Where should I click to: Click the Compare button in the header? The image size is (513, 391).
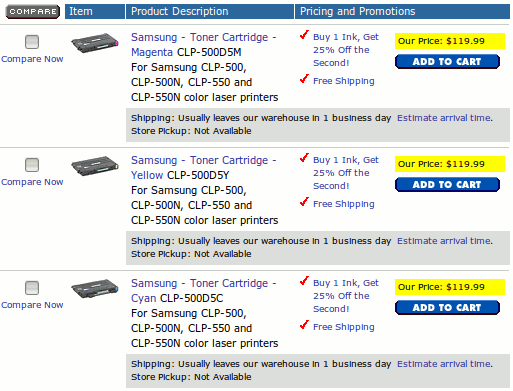coord(33,12)
